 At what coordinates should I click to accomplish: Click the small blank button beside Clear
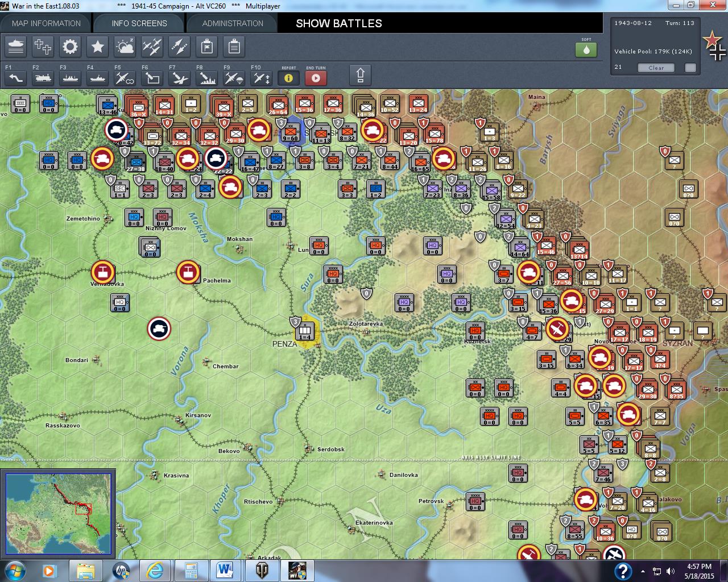coord(690,68)
